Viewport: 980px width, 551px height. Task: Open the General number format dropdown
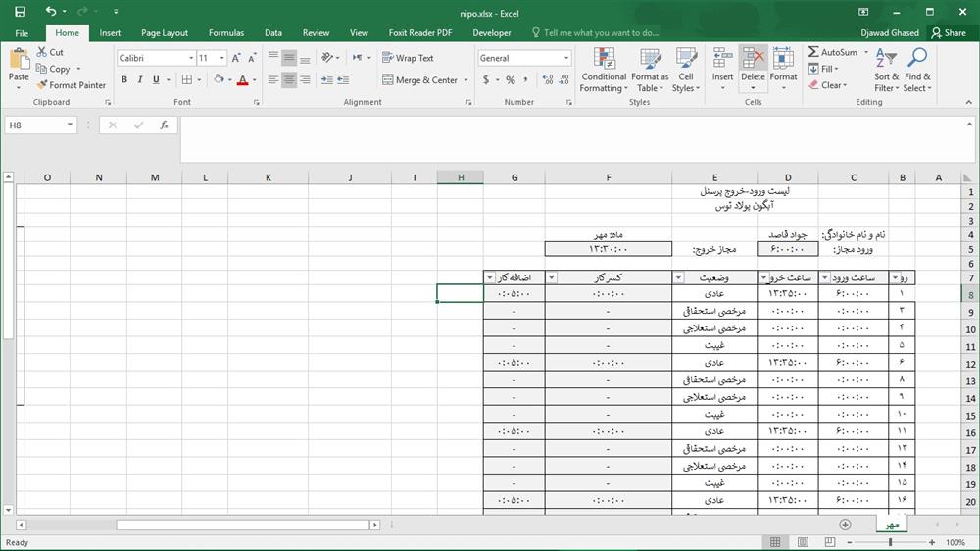pyautogui.click(x=566, y=58)
